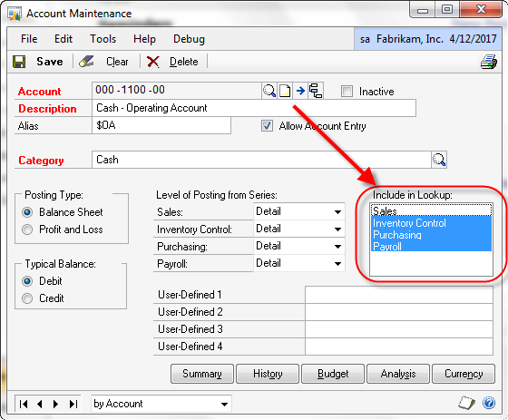This screenshot has height=420, width=508.
Task: Open the Account note icon
Action: (x=285, y=91)
